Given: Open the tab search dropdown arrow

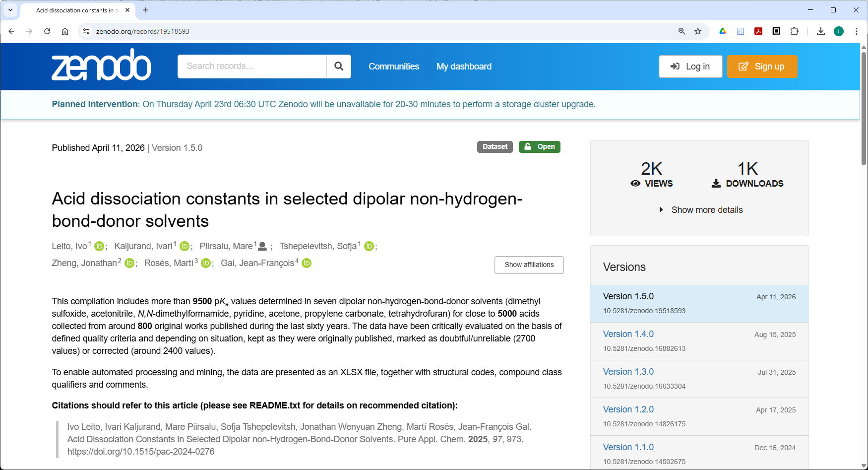Looking at the screenshot, I should (x=10, y=10).
